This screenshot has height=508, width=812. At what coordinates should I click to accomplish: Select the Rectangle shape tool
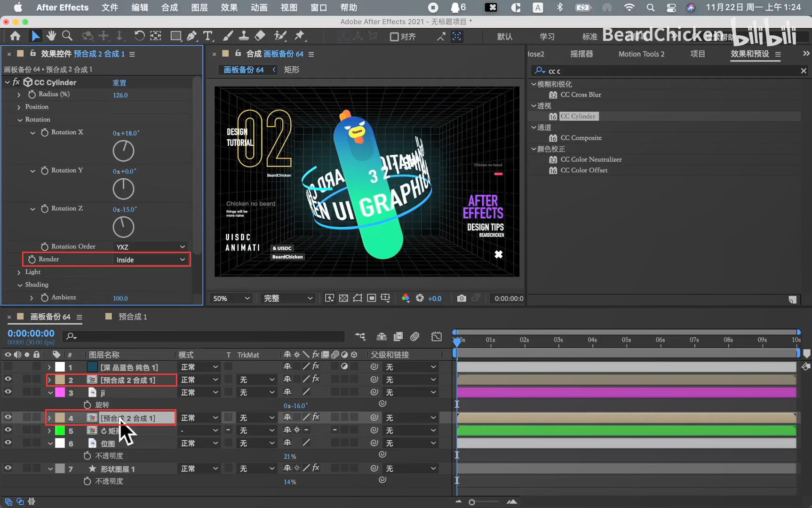pos(175,36)
